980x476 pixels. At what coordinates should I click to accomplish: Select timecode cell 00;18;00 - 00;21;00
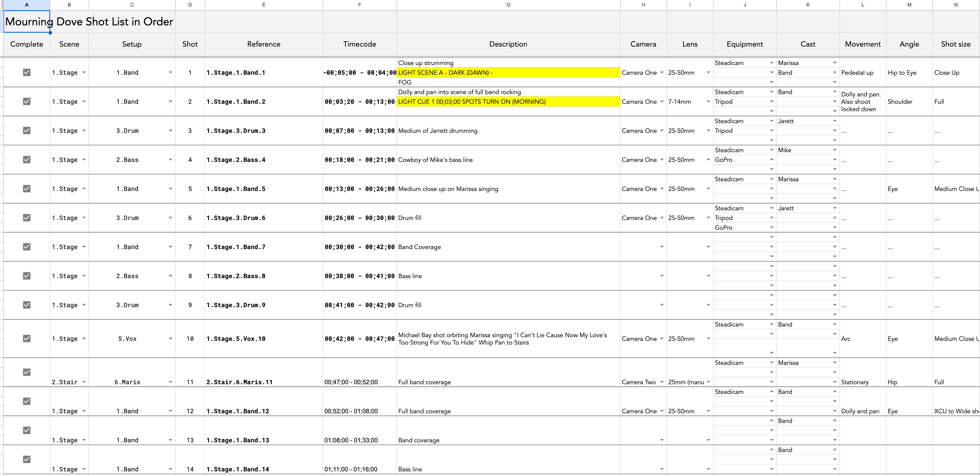360,160
